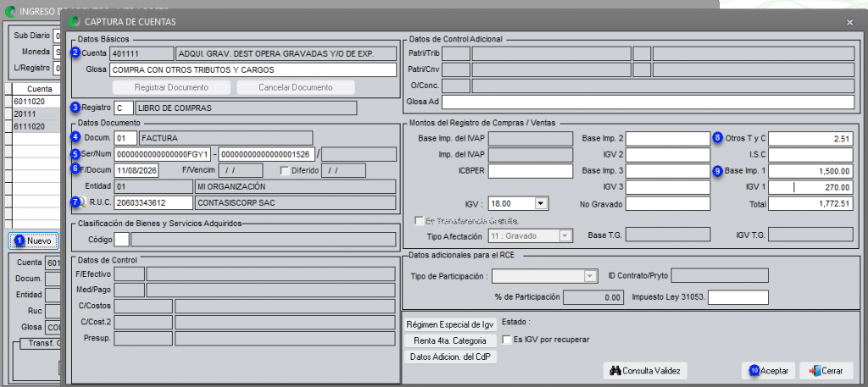Image resolution: width=868 pixels, height=387 pixels.
Task: Open Régimen Especial de Igv
Action: [451, 324]
